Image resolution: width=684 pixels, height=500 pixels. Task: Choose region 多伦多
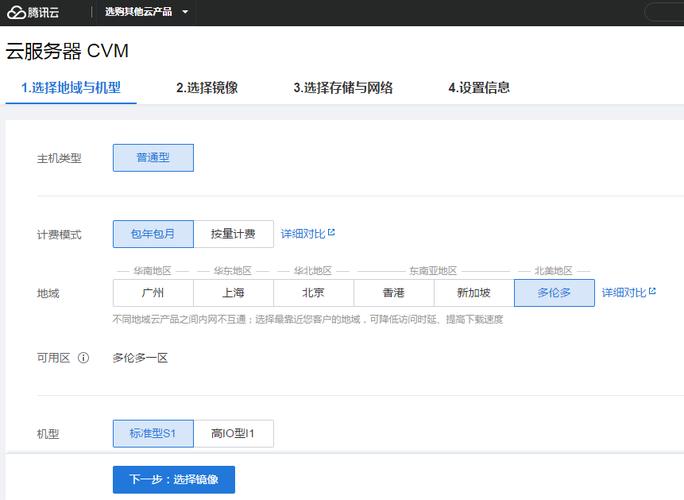[554, 293]
